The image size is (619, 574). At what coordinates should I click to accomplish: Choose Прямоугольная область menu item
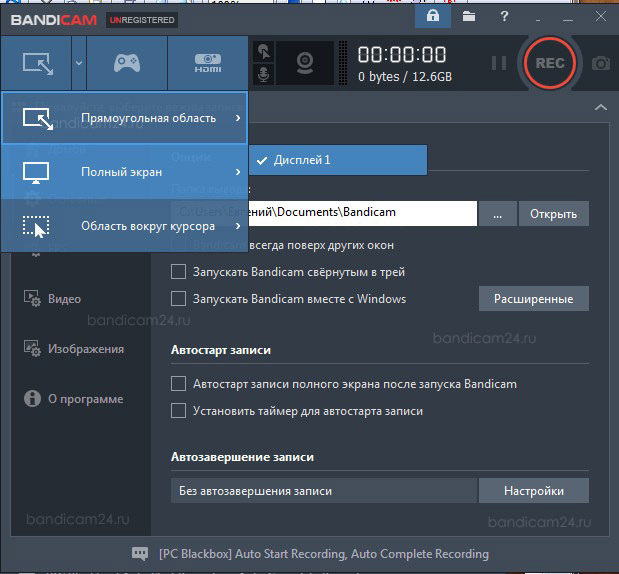click(124, 118)
